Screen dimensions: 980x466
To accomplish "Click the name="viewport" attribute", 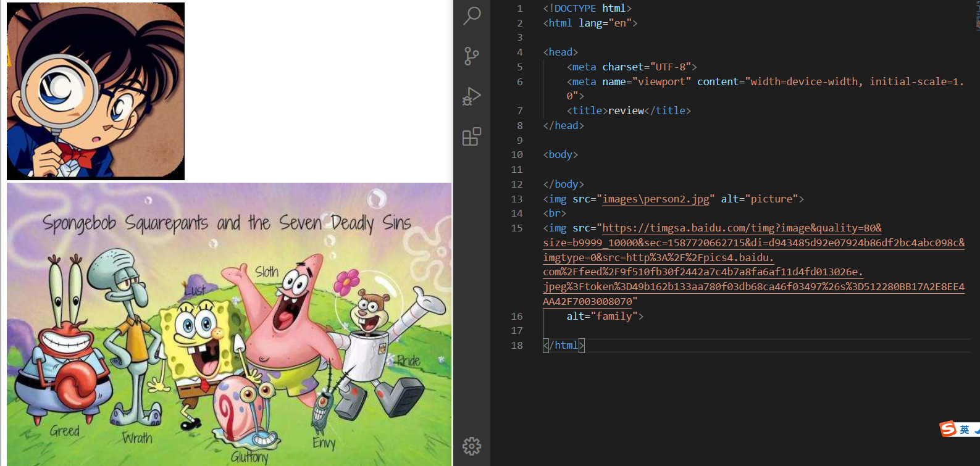I will click(647, 81).
